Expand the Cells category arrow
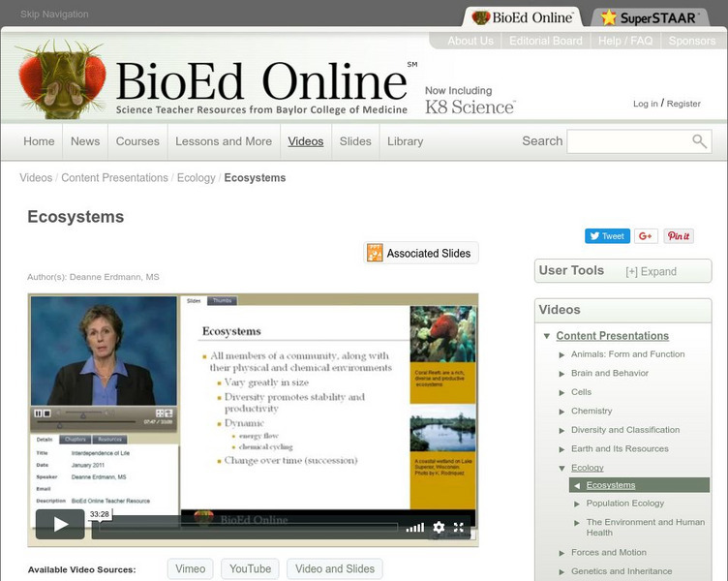The image size is (728, 581). pyautogui.click(x=561, y=393)
